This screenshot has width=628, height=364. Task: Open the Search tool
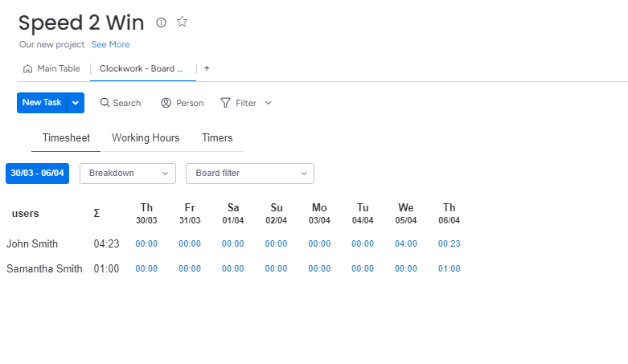120,103
